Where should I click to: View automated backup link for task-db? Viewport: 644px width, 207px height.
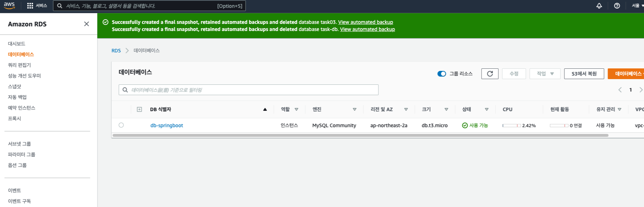(x=367, y=29)
